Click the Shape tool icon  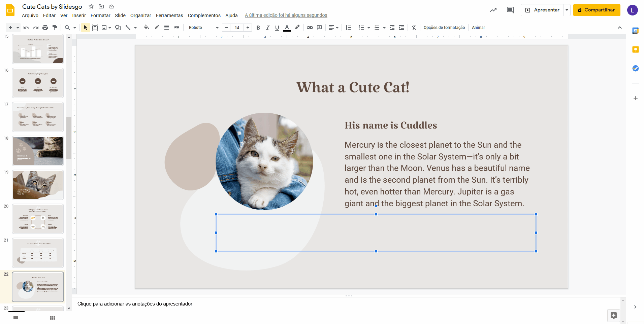(118, 28)
